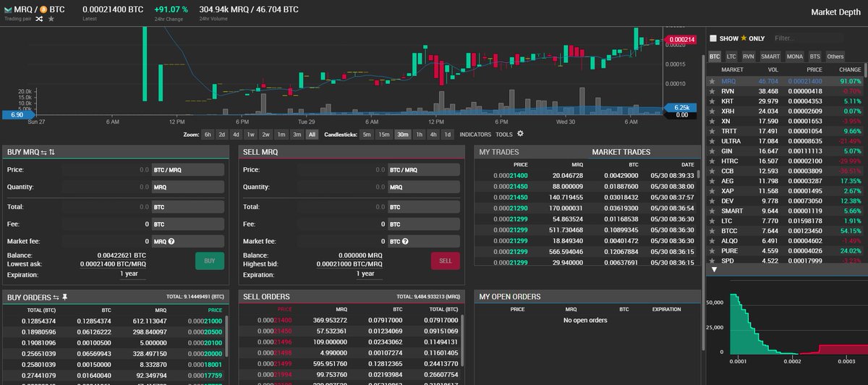The image size is (868, 385).
Task: Select 1d candlesticks
Action: click(448, 134)
